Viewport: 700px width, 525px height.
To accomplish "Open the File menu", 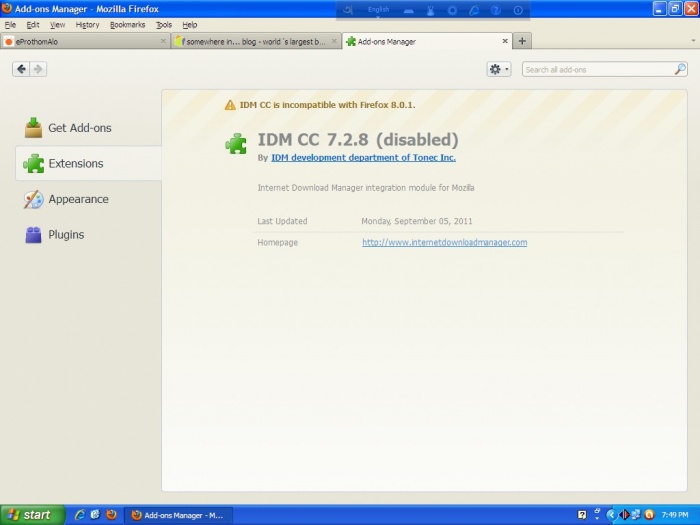I will tap(10, 25).
